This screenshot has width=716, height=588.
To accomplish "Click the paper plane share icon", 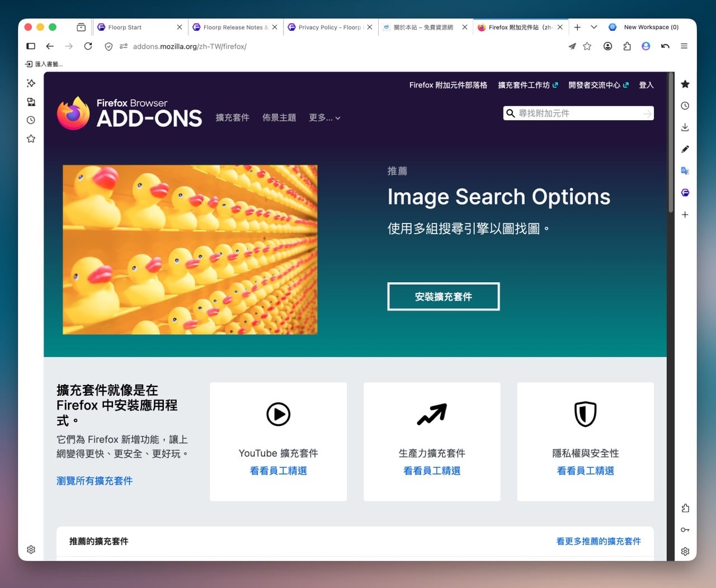I will click(x=572, y=46).
